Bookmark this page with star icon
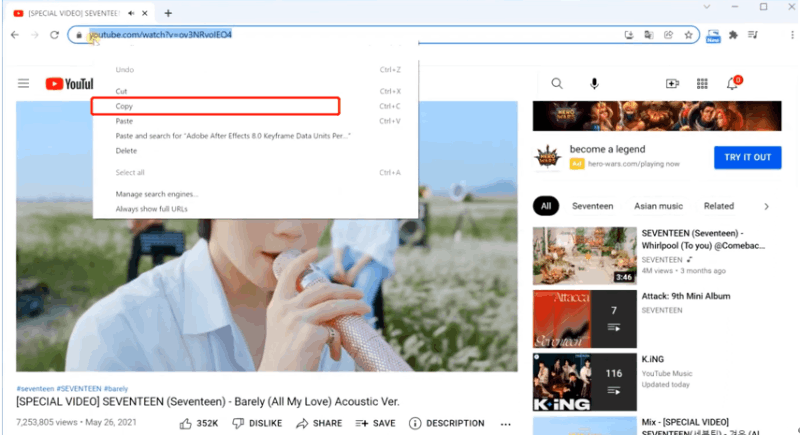The height and width of the screenshot is (435, 800). pos(688,35)
